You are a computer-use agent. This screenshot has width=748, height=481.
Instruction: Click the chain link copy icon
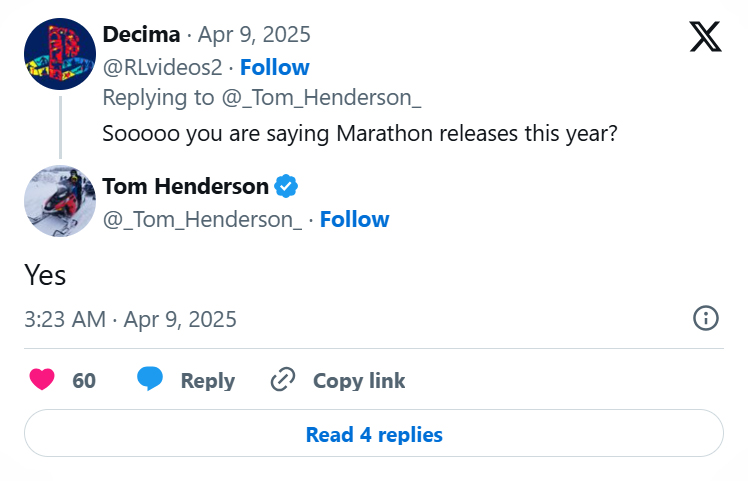point(284,380)
